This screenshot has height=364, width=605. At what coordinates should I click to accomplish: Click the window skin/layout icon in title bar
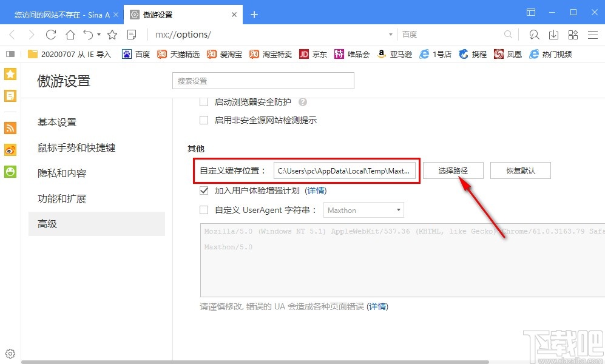tap(531, 12)
